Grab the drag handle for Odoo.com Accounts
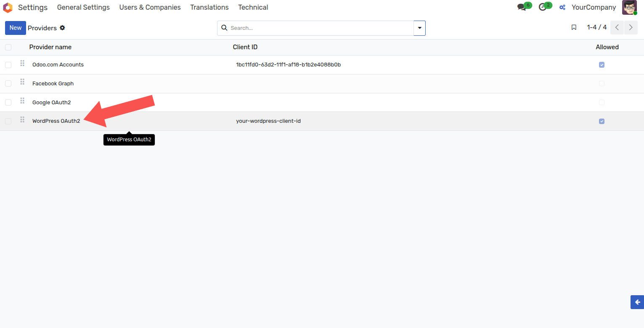 (22, 63)
